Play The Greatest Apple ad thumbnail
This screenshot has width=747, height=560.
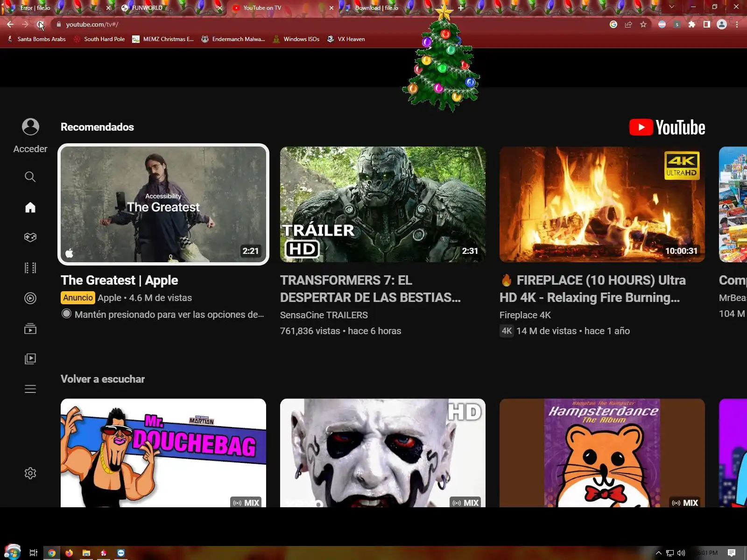(x=163, y=204)
